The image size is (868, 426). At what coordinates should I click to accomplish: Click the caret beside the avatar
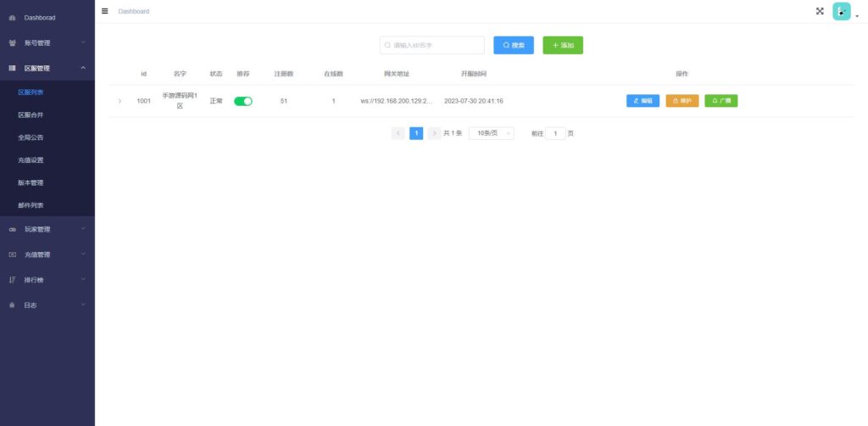[857, 16]
